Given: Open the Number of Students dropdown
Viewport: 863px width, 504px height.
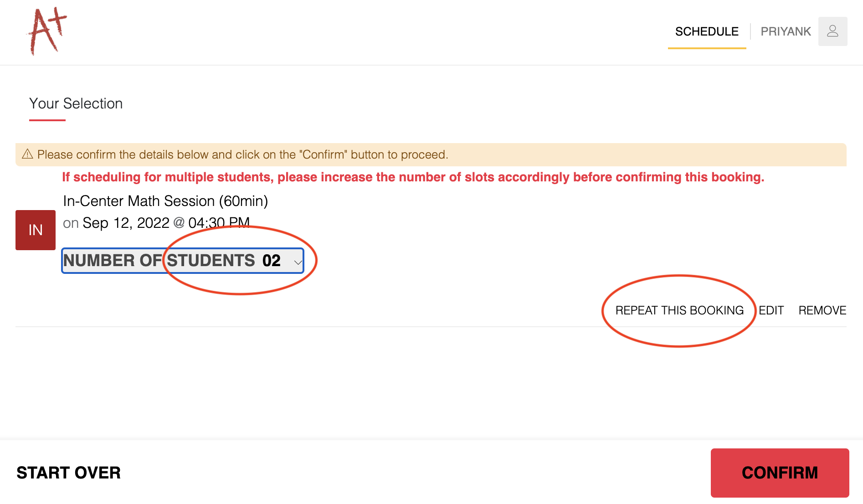Looking at the screenshot, I should (x=182, y=261).
